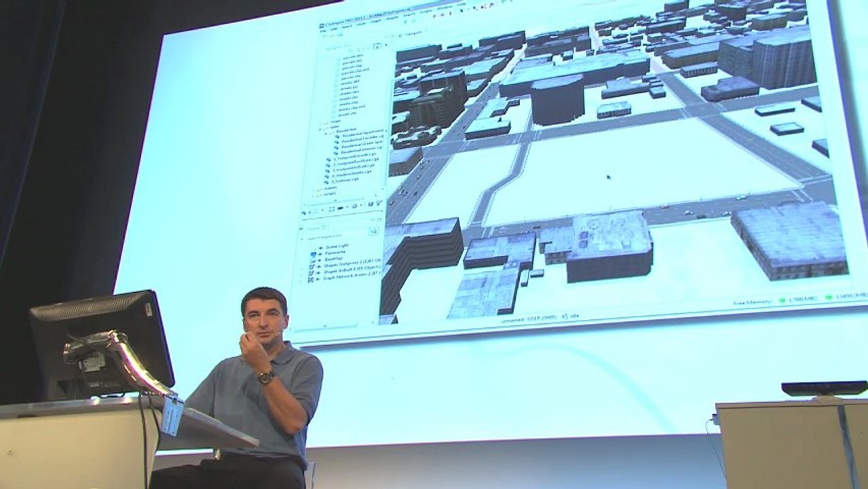Maximize the Scene panel
The image size is (868, 489).
(x=379, y=220)
